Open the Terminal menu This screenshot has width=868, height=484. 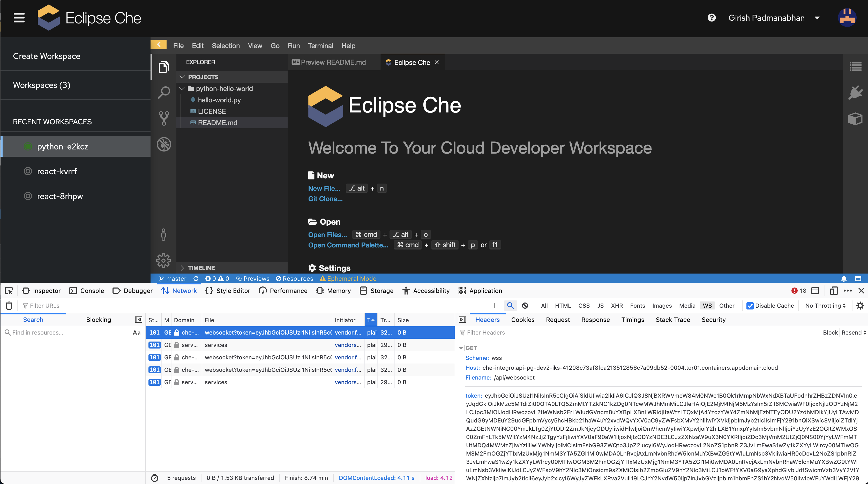point(320,46)
